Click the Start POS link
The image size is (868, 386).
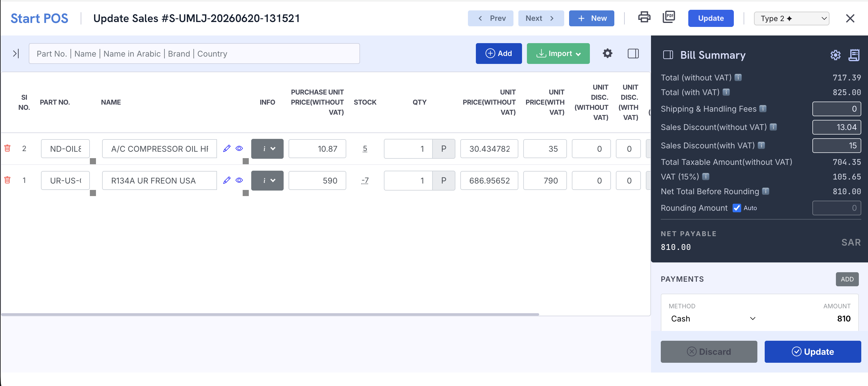pyautogui.click(x=39, y=18)
